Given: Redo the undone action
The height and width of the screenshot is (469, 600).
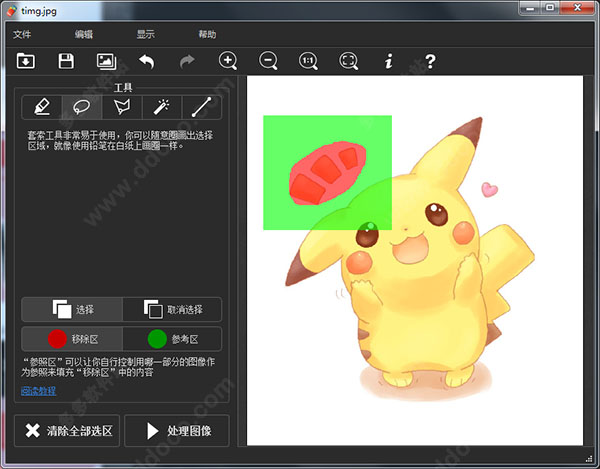Looking at the screenshot, I should point(187,61).
